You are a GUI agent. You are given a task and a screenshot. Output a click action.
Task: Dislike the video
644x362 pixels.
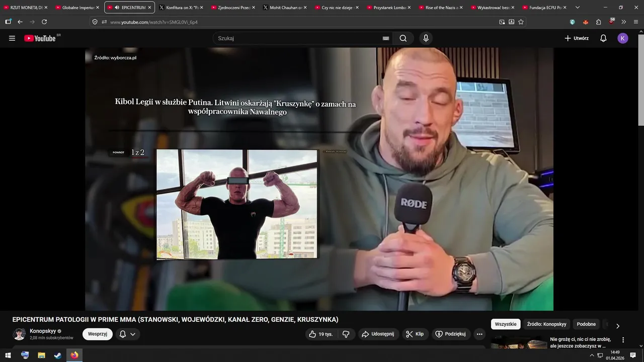346,334
